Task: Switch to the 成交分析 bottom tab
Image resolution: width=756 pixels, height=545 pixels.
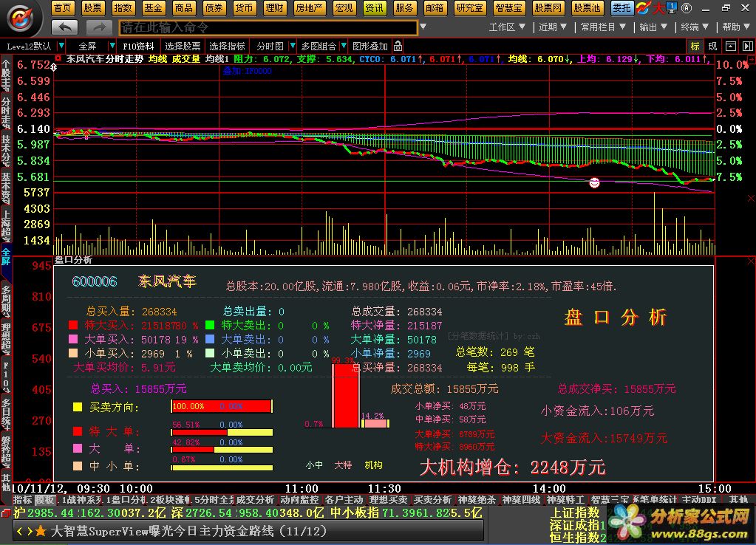Action: [255, 500]
